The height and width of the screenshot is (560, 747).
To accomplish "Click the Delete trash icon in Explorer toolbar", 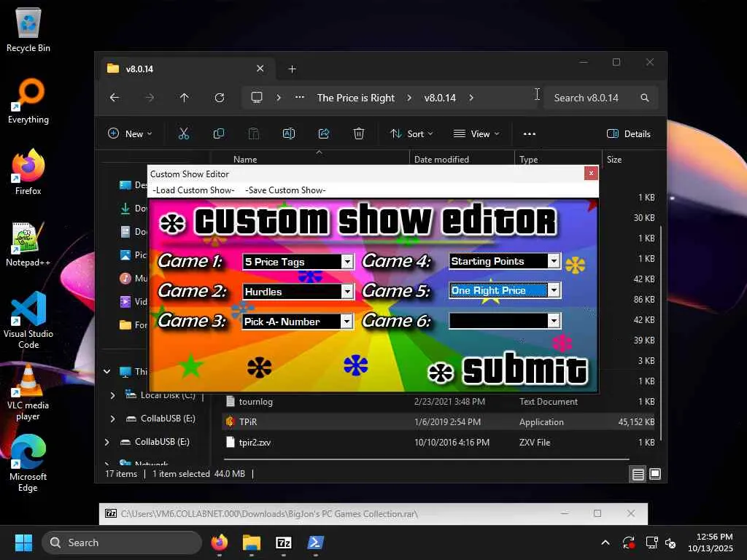I will pyautogui.click(x=359, y=134).
